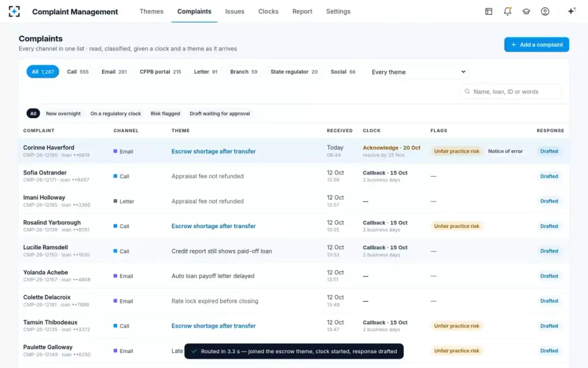Filter by CFPB portal 215
The height and width of the screenshot is (368, 588).
[160, 72]
